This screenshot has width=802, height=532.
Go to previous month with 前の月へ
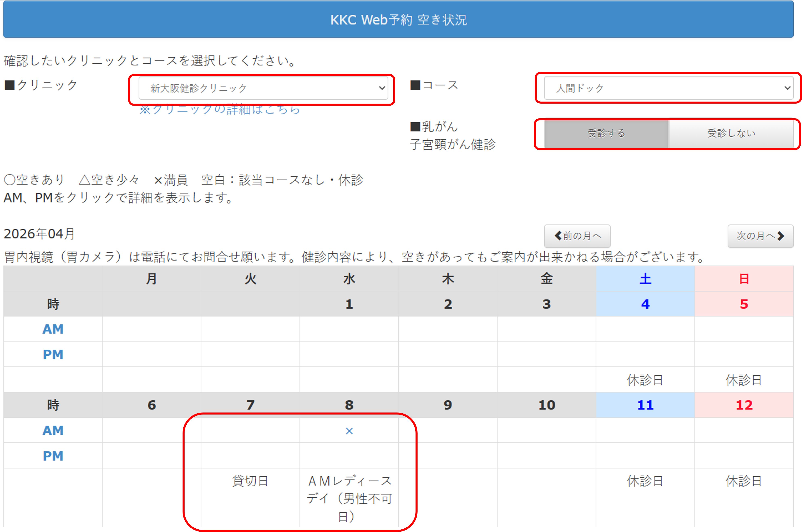[577, 236]
